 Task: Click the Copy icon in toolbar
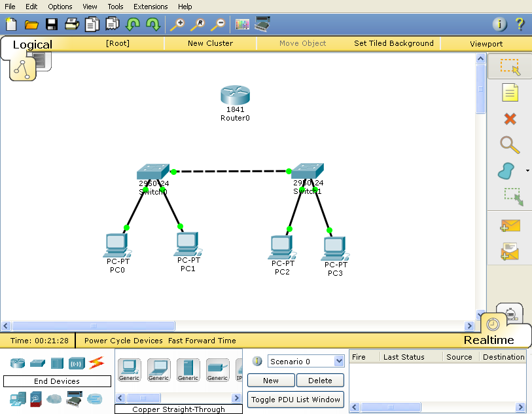point(92,24)
